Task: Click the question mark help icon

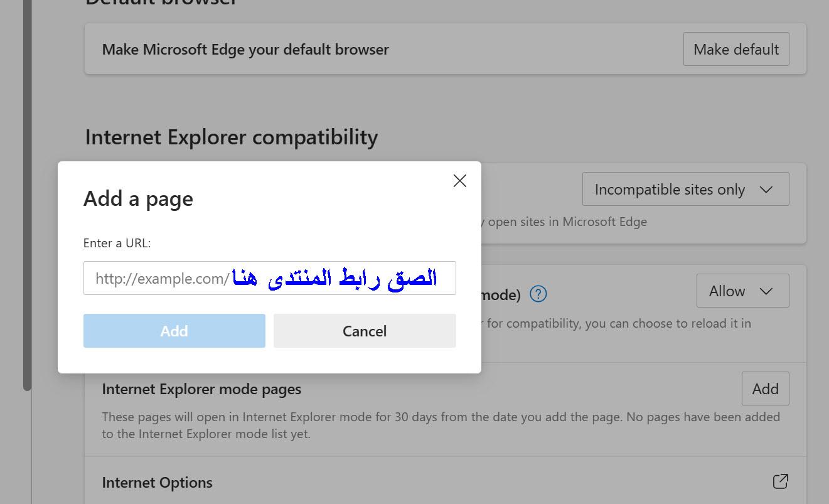Action: coord(538,294)
